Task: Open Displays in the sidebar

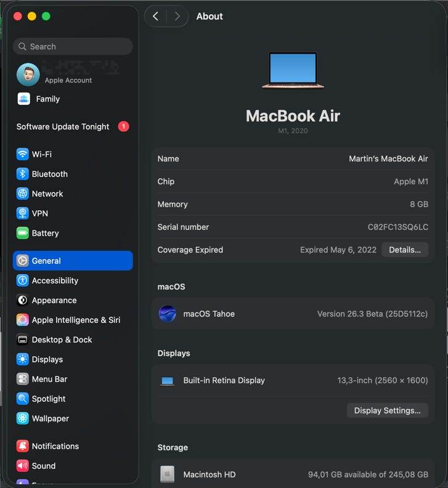Action: tap(47, 359)
